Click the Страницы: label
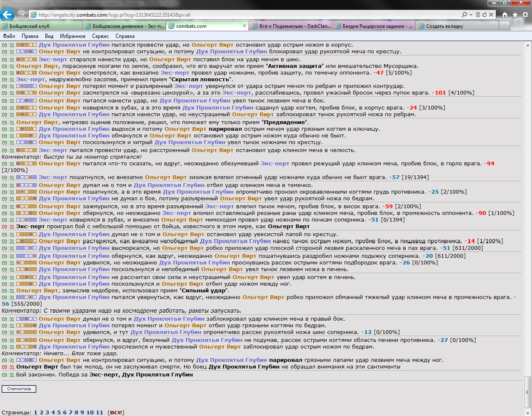Image resolution: width=532 pixels, height=416 pixels. click(17, 413)
